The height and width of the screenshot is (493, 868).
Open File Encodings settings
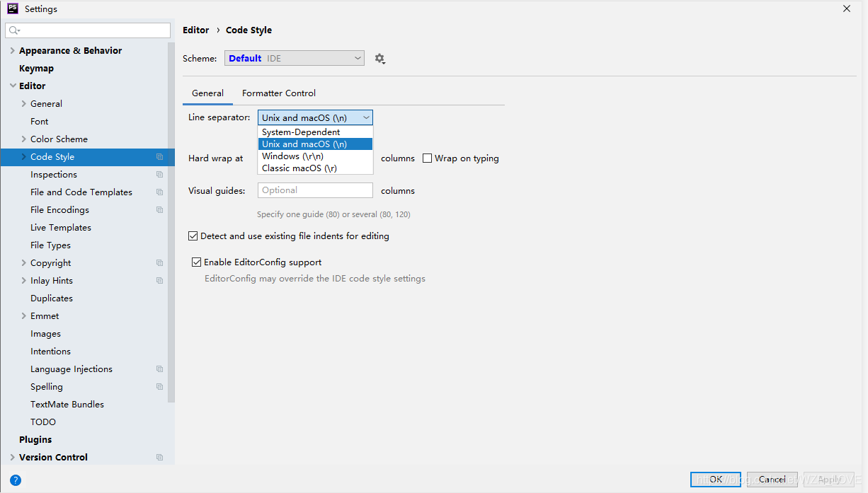[x=59, y=210]
